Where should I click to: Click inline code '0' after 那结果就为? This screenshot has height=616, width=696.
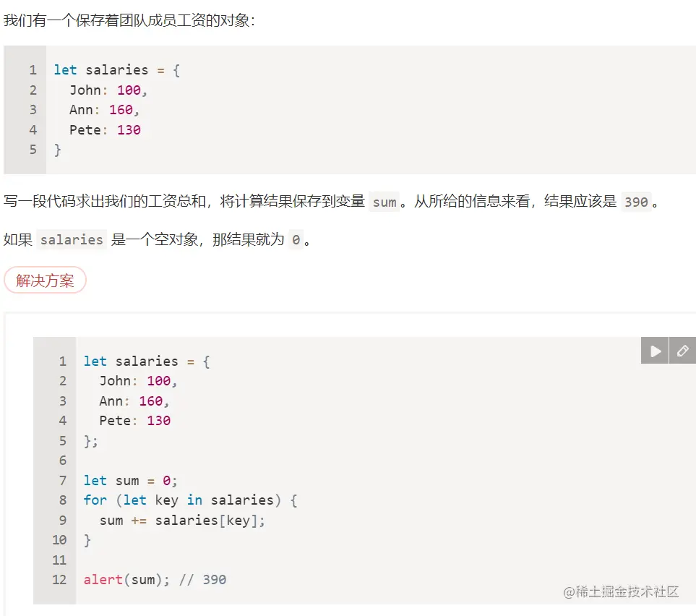(296, 240)
